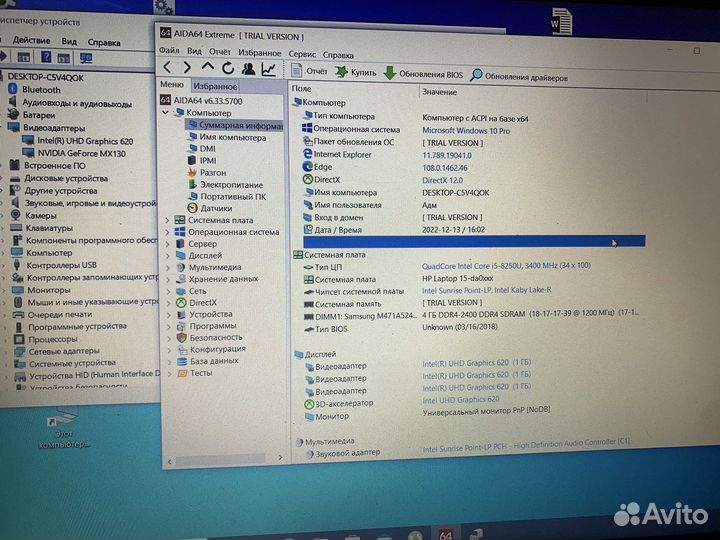Click the Edge icon in the list
Image resolution: width=720 pixels, height=540 pixels.
coord(307,166)
